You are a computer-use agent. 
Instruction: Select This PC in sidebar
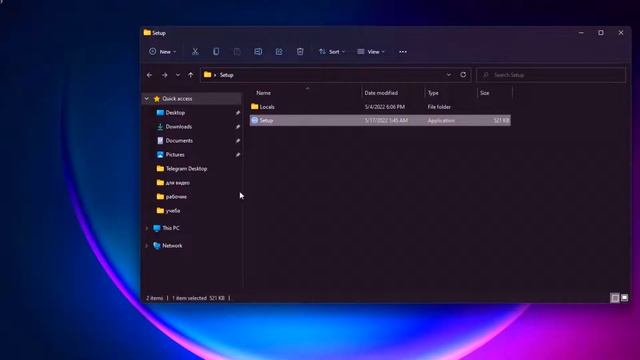pyautogui.click(x=171, y=228)
